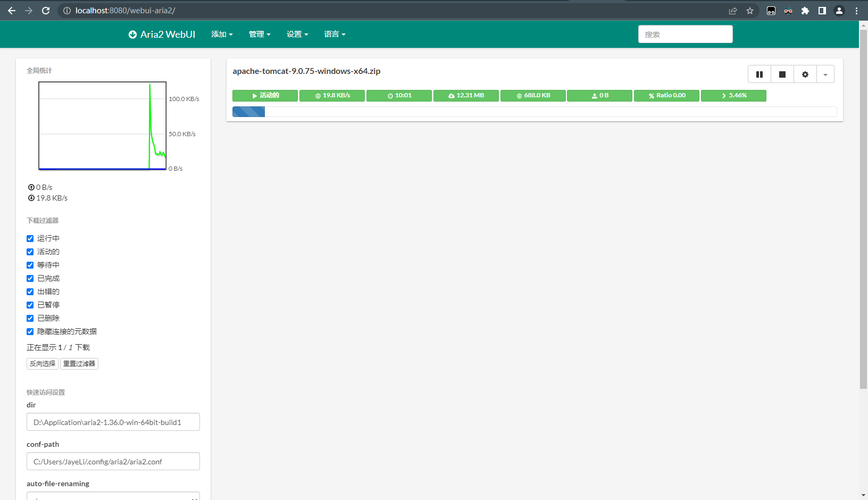Click the download progress bar
Image resolution: width=868 pixels, height=500 pixels.
tap(535, 112)
